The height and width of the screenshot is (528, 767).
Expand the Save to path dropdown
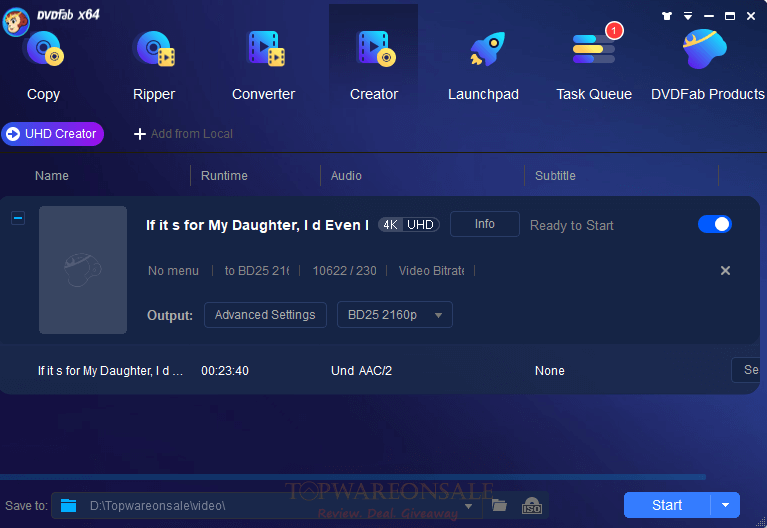coord(469,506)
